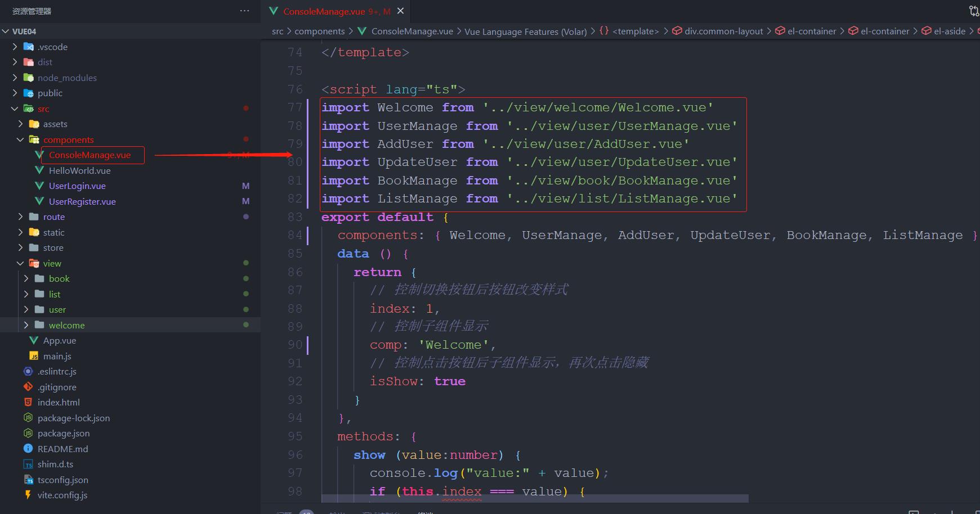The width and height of the screenshot is (980, 514).
Task: Click line number 84 in the gutter
Action: click(x=295, y=235)
